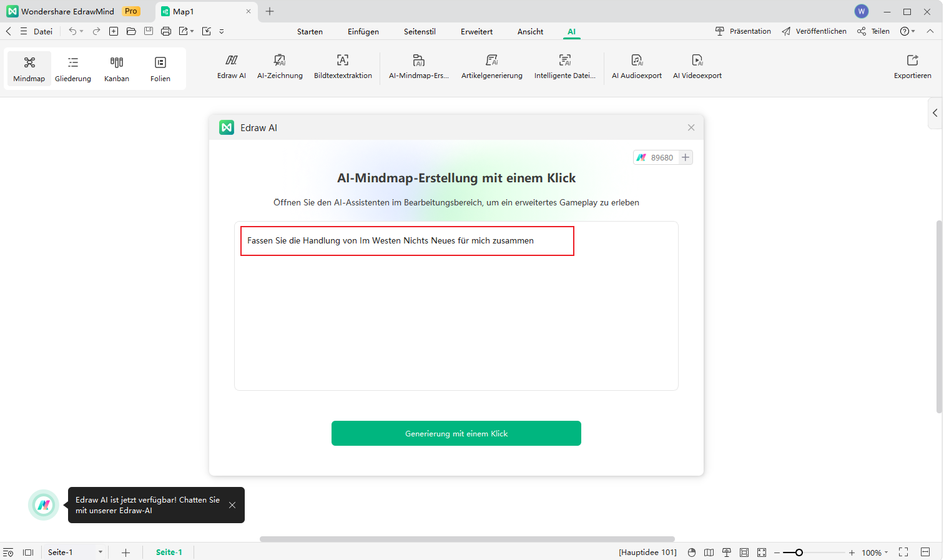Click the prompt text input field
The width and height of the screenshot is (944, 560).
click(x=456, y=306)
